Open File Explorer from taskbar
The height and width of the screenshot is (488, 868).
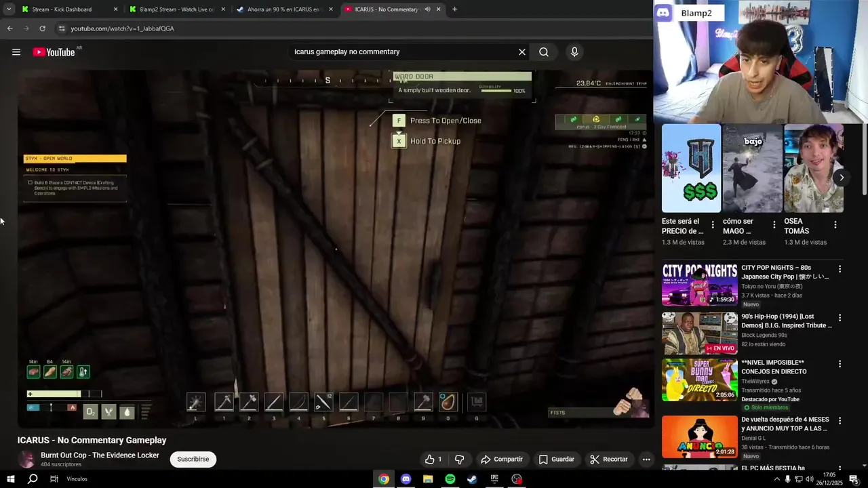coord(428,479)
